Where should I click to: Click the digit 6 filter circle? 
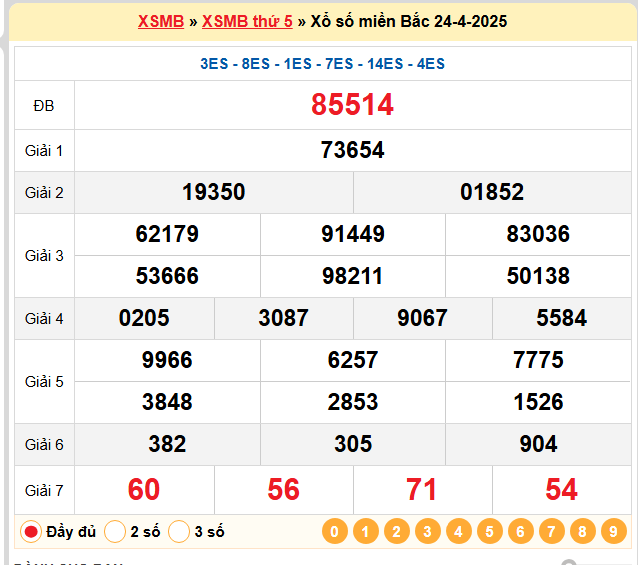[x=520, y=531]
